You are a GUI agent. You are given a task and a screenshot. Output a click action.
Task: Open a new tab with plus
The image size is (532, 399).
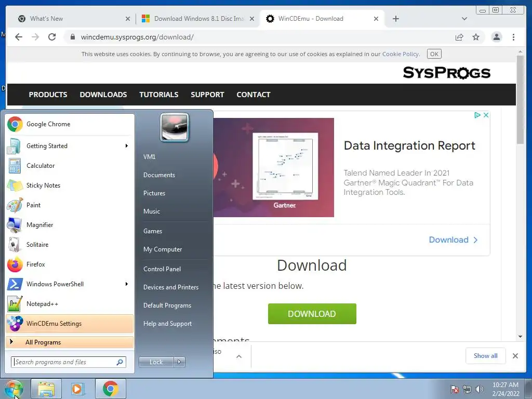click(395, 19)
